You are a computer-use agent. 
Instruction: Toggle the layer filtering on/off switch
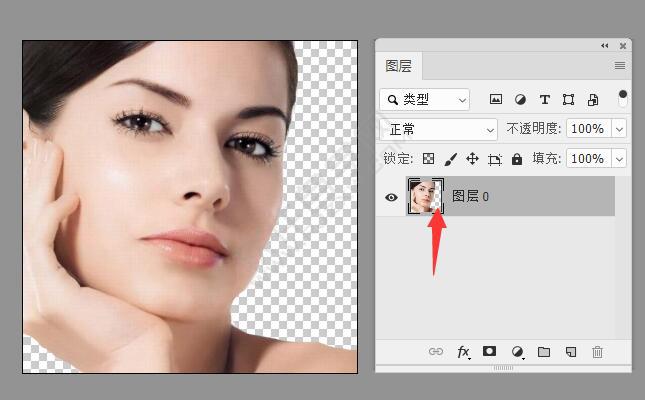click(x=623, y=99)
